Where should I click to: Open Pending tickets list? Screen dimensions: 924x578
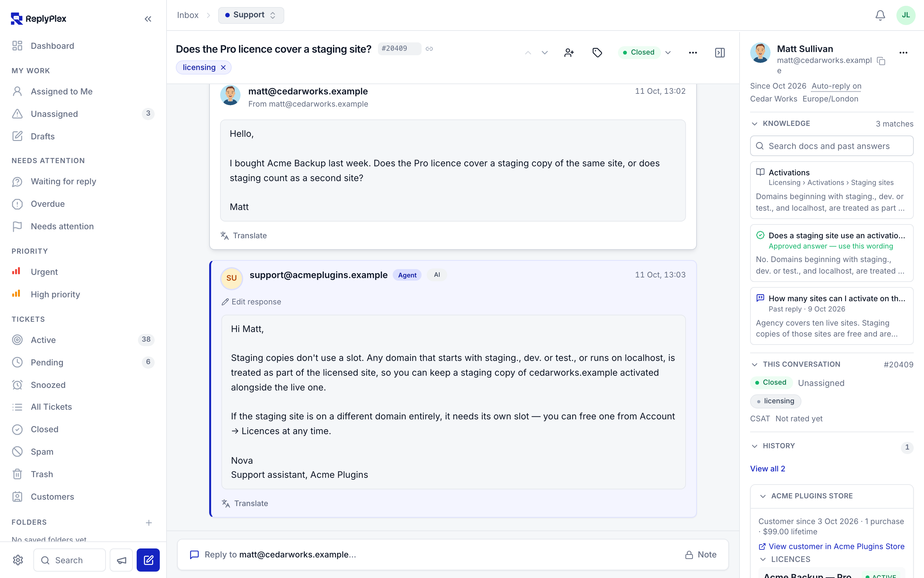pyautogui.click(x=83, y=362)
